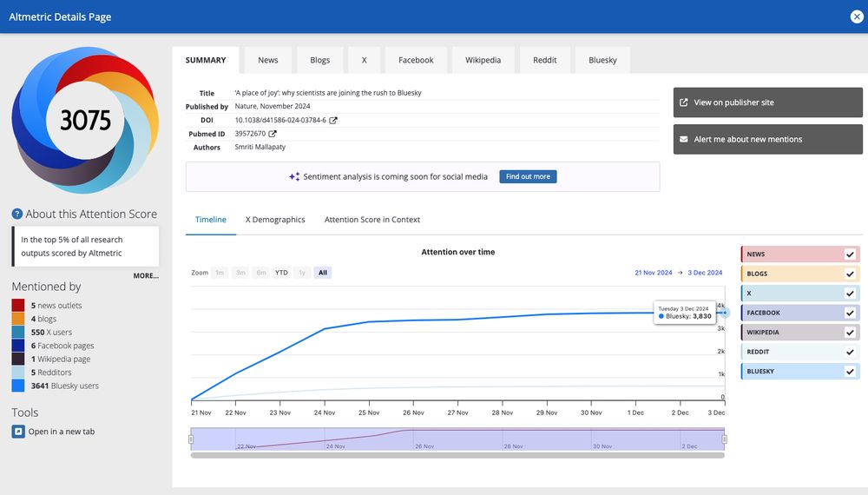
Task: Toggle the X series checkbox
Action: tap(850, 294)
